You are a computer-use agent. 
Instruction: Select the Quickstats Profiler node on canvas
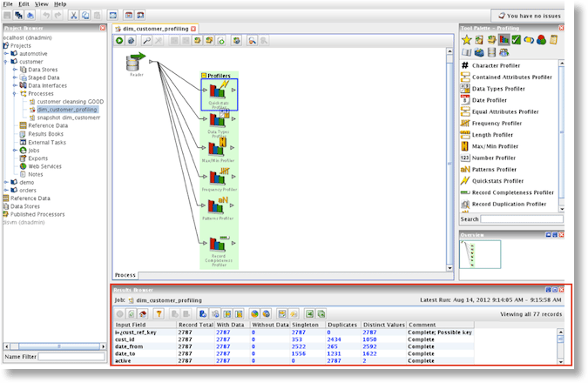[x=219, y=94]
